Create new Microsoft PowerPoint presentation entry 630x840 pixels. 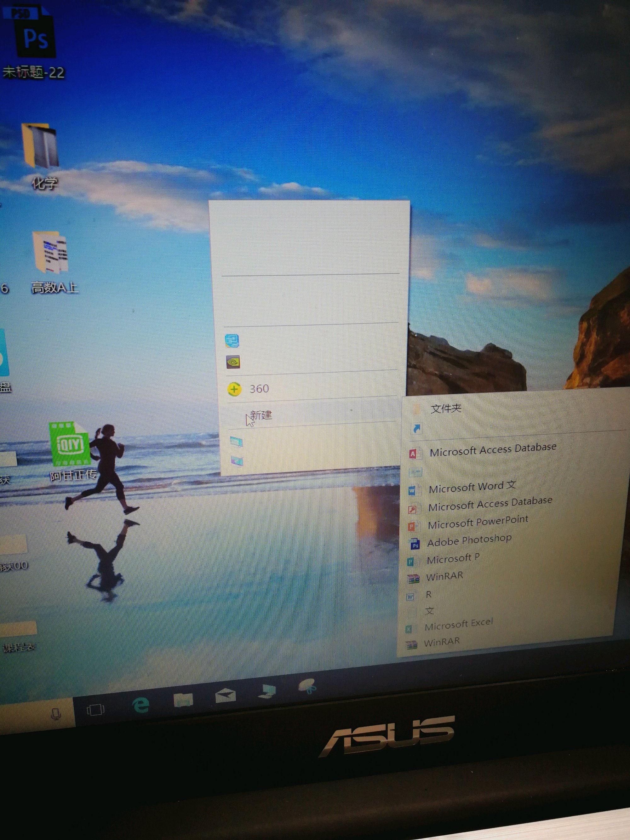[x=478, y=522]
